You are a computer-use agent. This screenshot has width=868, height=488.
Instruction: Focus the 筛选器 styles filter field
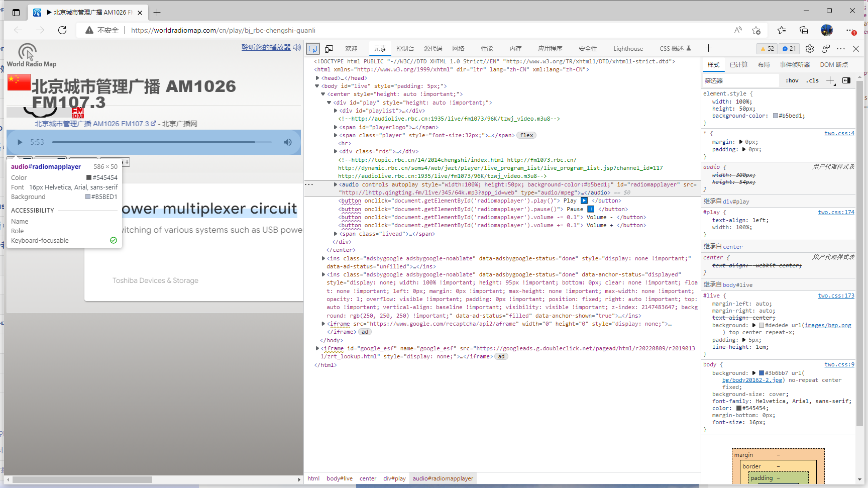741,80
